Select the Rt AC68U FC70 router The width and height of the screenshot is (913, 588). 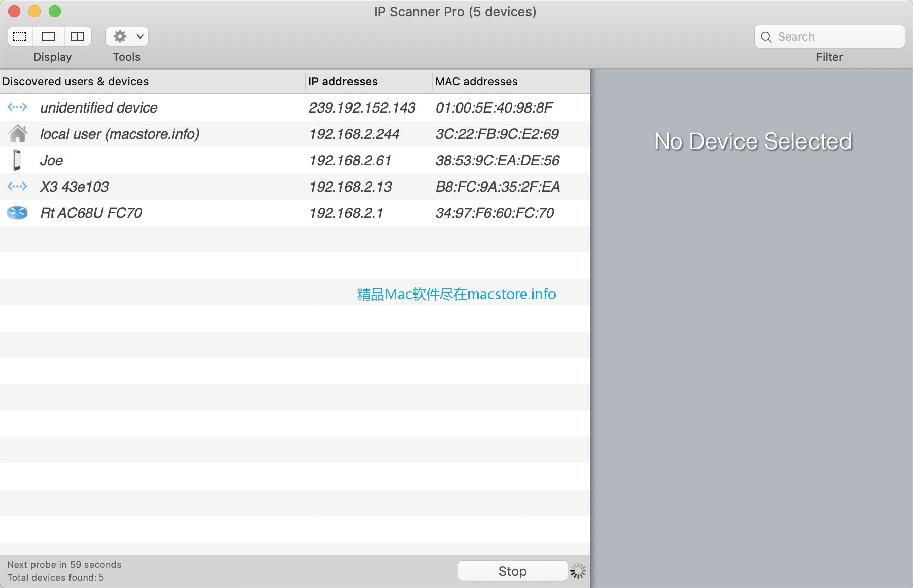(x=91, y=213)
